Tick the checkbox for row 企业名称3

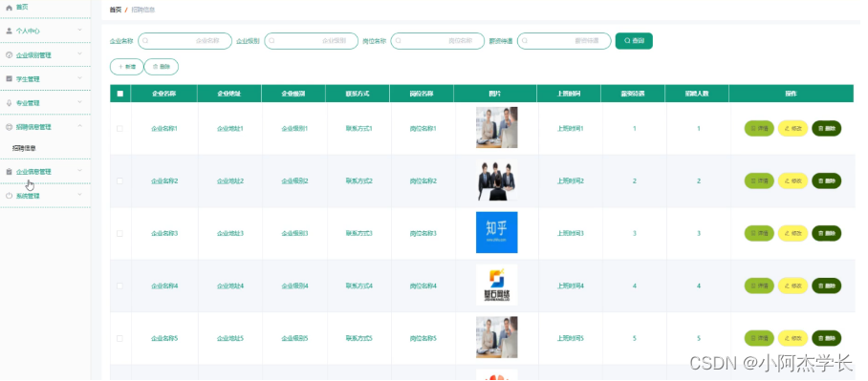coord(119,233)
